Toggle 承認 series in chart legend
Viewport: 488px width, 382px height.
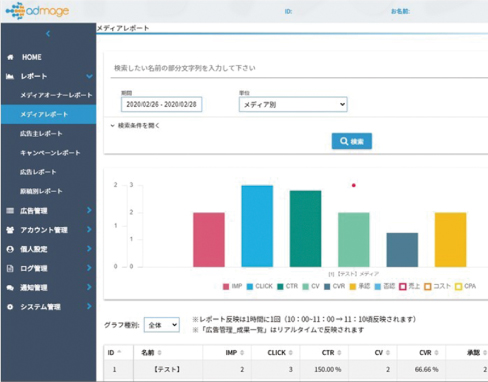click(360, 286)
